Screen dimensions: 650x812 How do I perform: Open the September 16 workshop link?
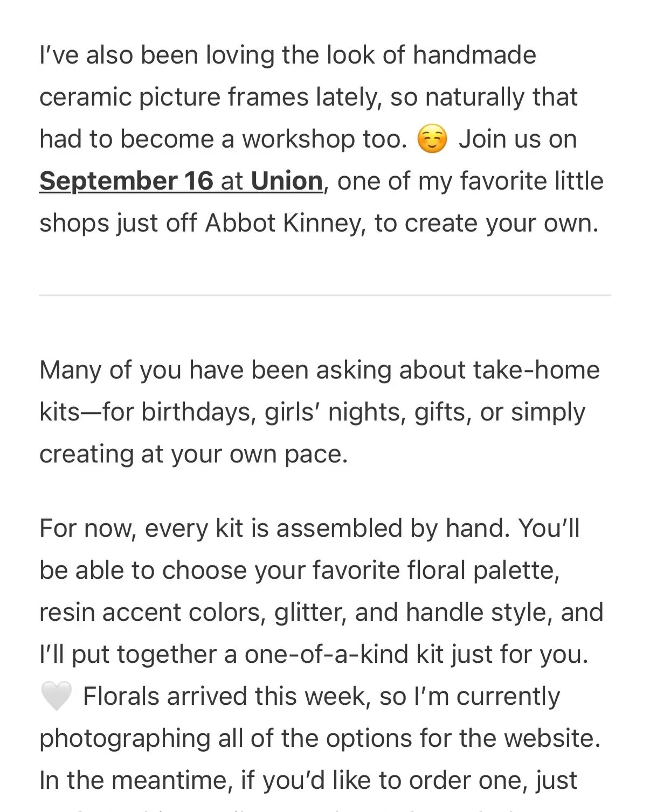click(126, 181)
